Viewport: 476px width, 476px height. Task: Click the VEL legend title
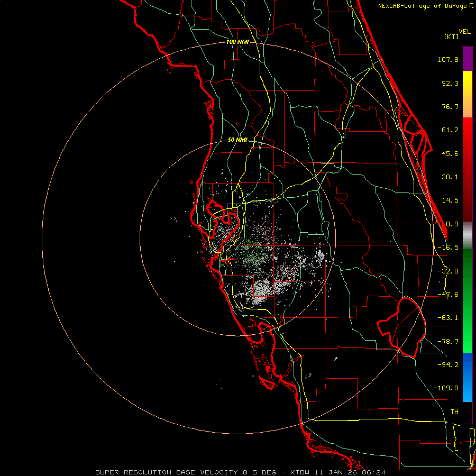465,32
